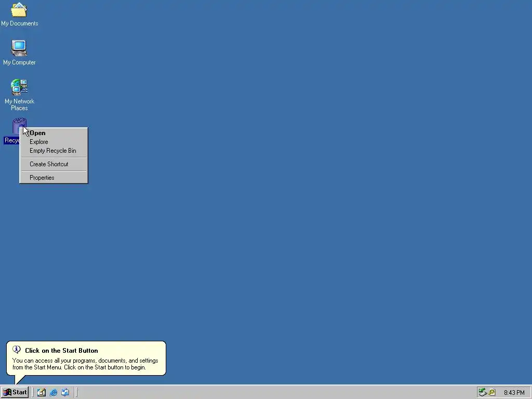This screenshot has width=532, height=399.
Task: Click the 8:43 PM taskbar clock
Action: 514,393
